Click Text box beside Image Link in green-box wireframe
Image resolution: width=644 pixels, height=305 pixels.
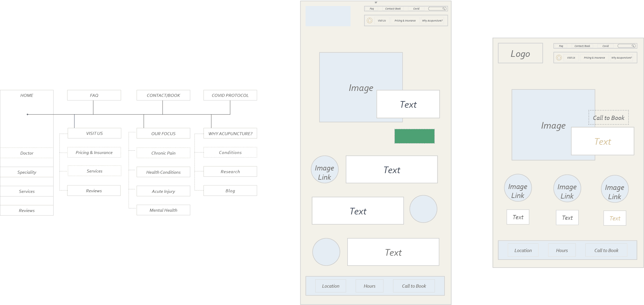pos(392,170)
